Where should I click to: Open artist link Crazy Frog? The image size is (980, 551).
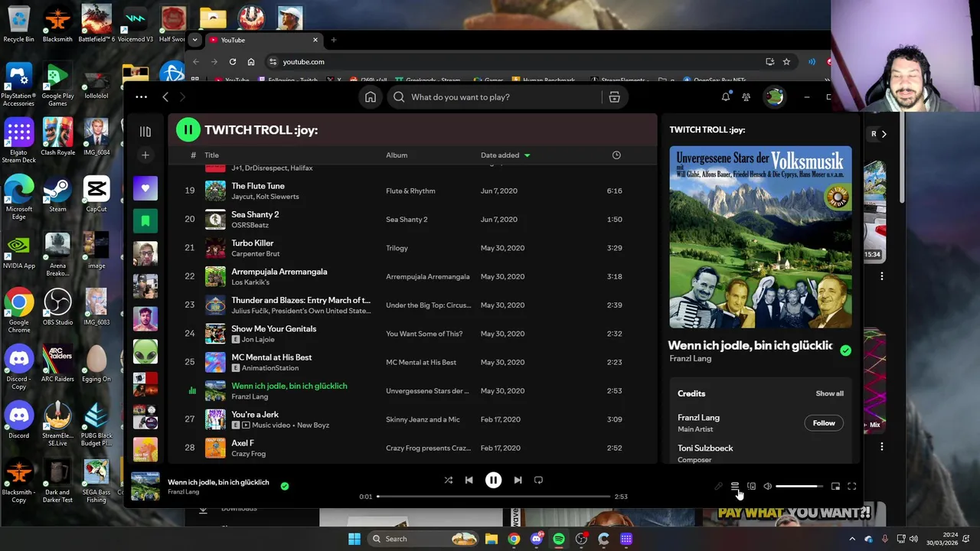tap(248, 454)
